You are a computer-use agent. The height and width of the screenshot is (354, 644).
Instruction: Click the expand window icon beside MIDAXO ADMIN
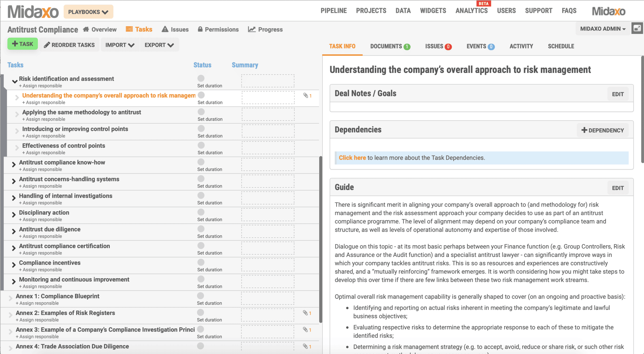point(637,28)
